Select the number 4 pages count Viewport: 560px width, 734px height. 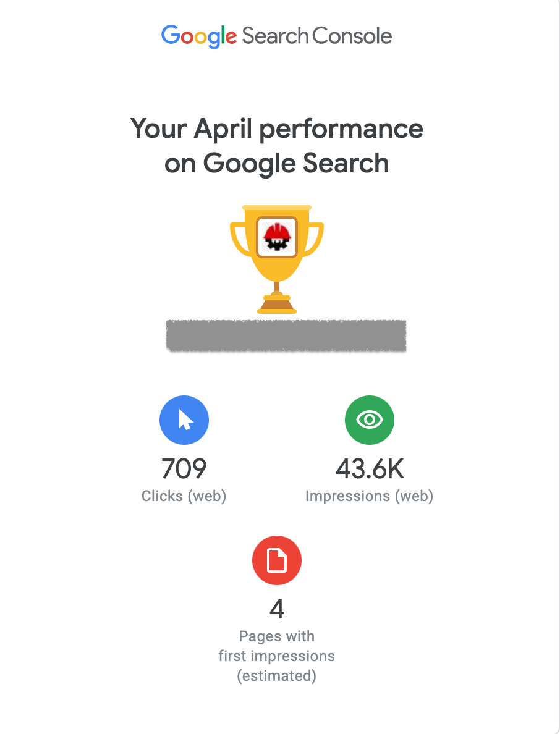[x=277, y=609]
